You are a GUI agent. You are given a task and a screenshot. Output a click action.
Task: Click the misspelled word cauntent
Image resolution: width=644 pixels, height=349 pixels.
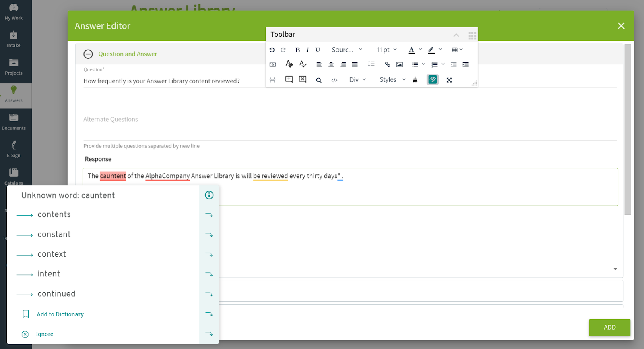coord(113,176)
